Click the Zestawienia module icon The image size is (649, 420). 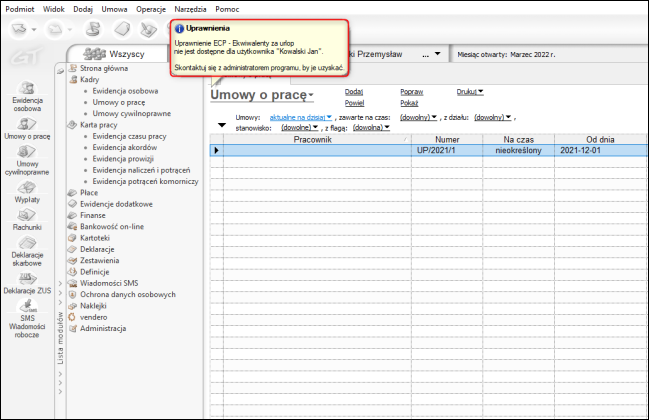[72, 260]
